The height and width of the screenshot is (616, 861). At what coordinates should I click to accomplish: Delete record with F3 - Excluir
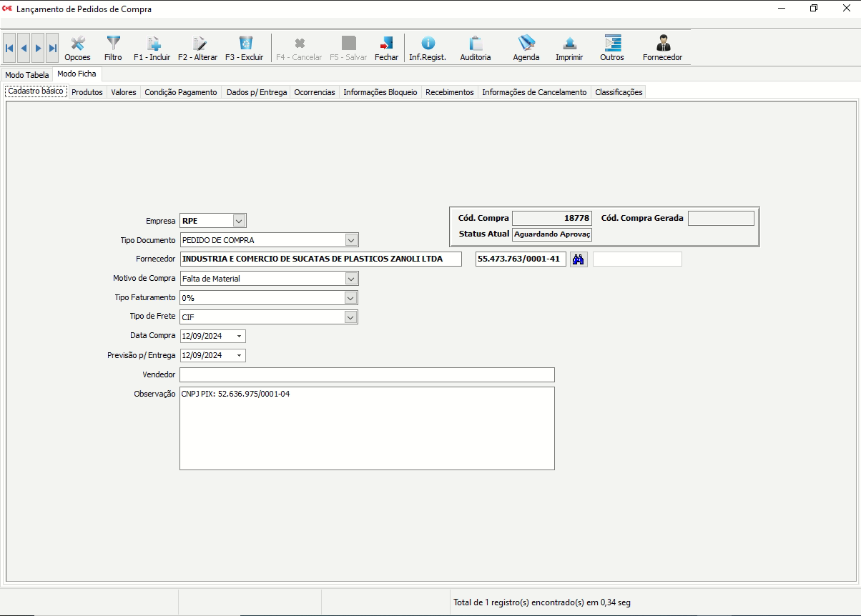(x=245, y=48)
